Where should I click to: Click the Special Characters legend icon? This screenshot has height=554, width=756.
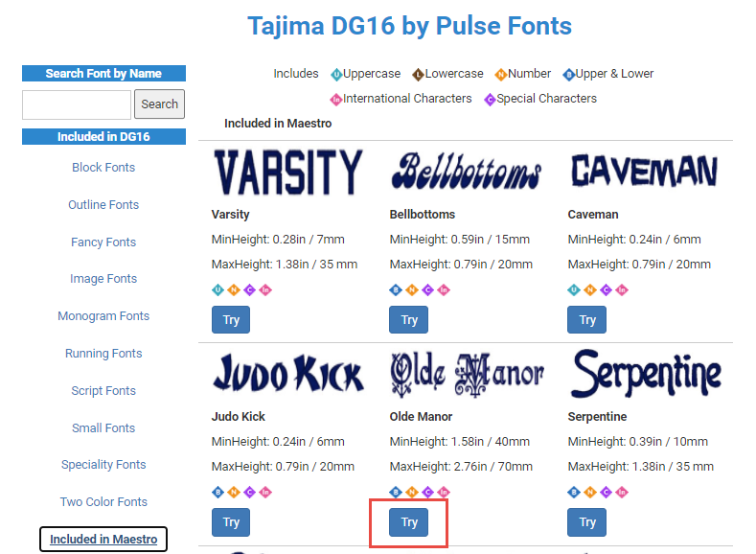[490, 100]
